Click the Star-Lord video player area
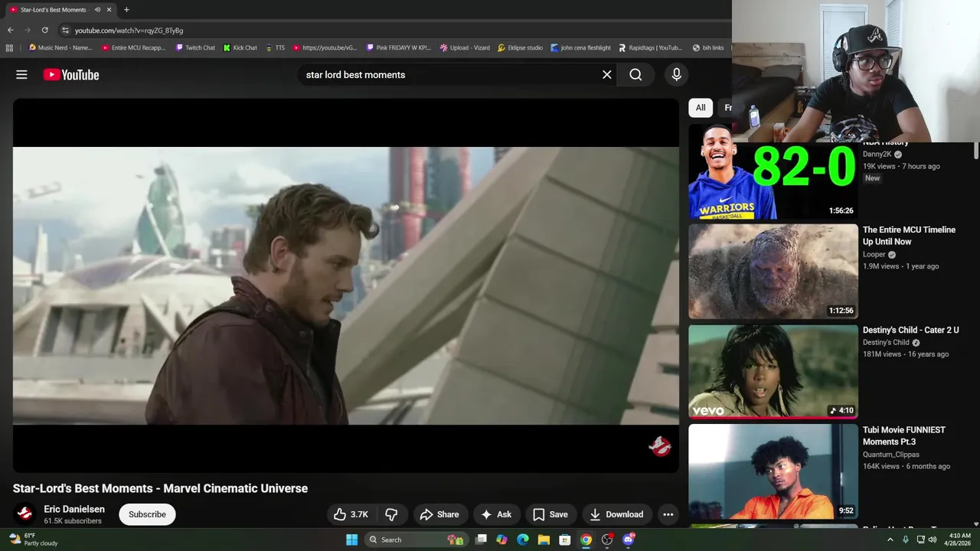Screen dimensions: 980x551 346,285
